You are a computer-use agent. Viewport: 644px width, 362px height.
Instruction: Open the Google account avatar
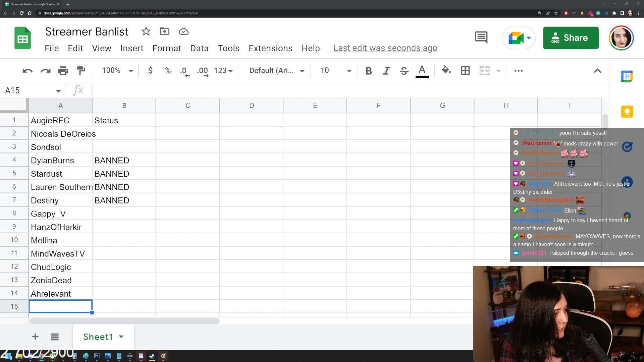pyautogui.click(x=621, y=38)
